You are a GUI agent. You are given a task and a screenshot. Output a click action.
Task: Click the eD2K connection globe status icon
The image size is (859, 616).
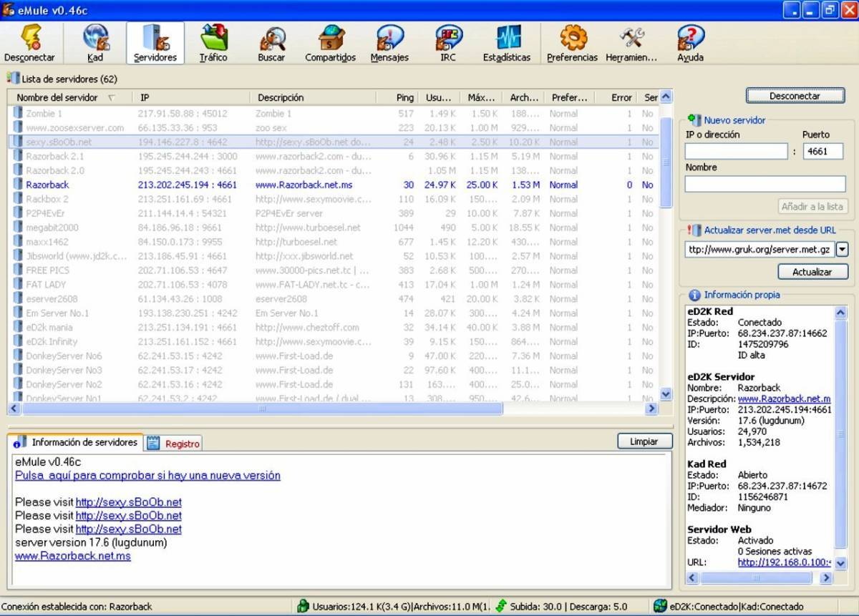660,607
